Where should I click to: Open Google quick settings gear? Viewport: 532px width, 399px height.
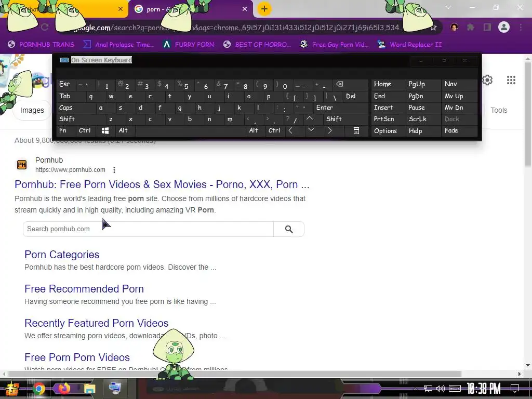tap(487, 80)
